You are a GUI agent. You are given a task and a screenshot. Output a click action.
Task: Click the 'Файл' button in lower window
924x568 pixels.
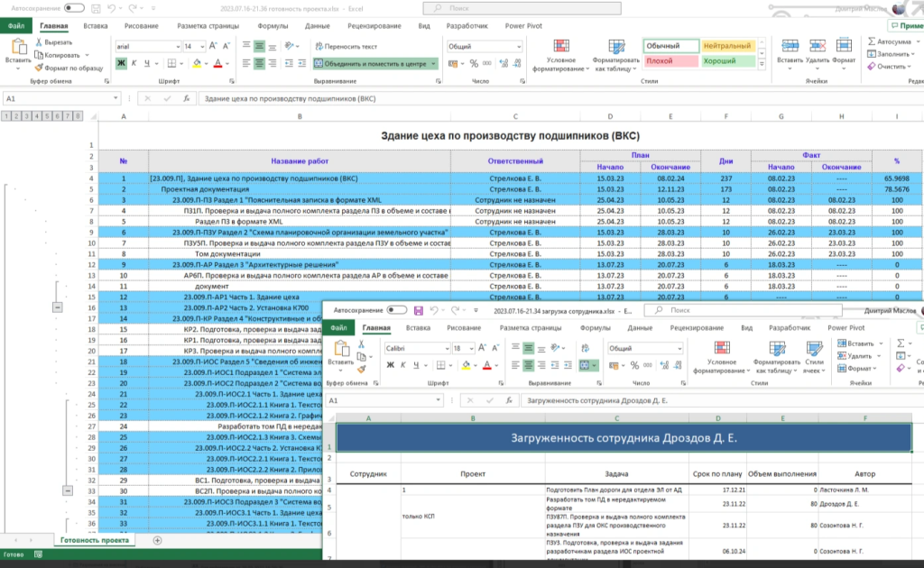[x=340, y=328]
